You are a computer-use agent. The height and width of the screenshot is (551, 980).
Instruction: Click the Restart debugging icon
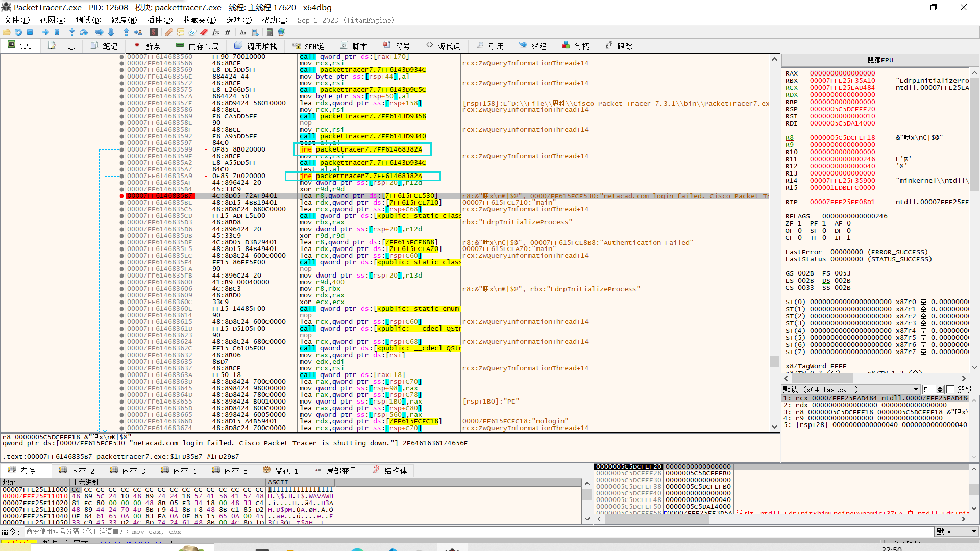click(18, 32)
